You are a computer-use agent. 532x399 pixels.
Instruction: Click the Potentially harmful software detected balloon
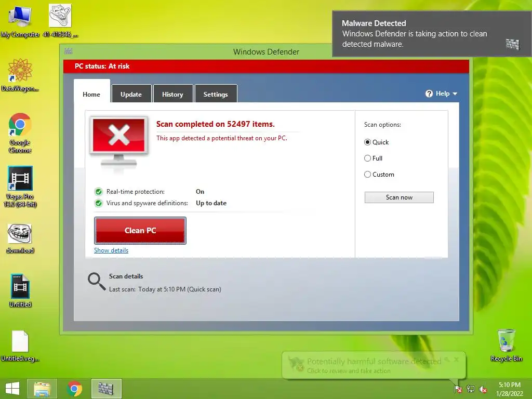[x=374, y=365]
